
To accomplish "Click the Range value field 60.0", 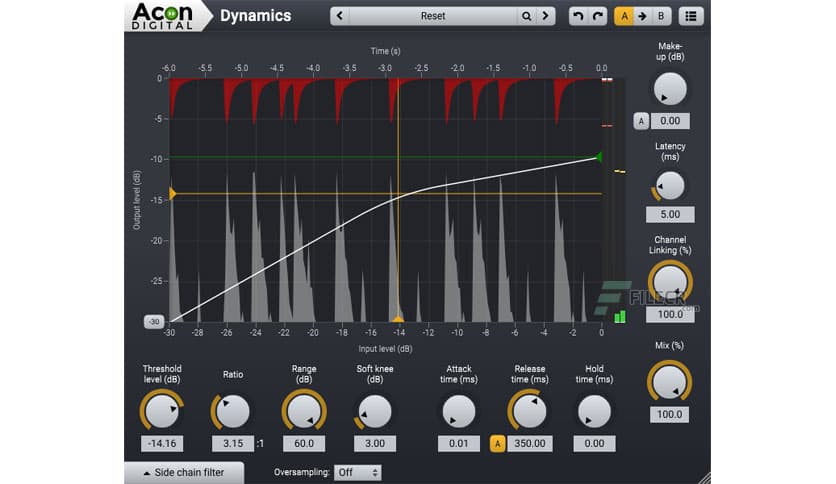I will [x=304, y=443].
